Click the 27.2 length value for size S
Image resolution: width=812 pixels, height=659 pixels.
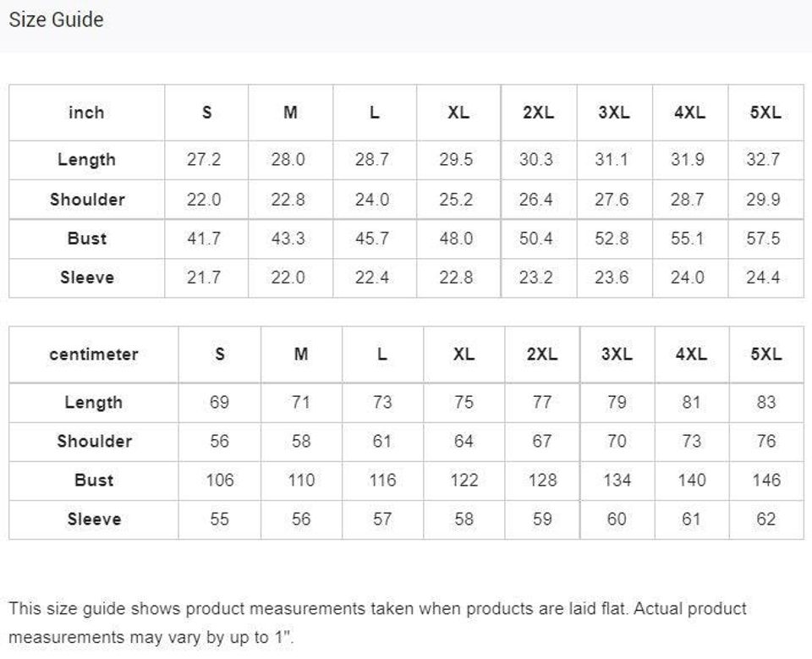204,160
